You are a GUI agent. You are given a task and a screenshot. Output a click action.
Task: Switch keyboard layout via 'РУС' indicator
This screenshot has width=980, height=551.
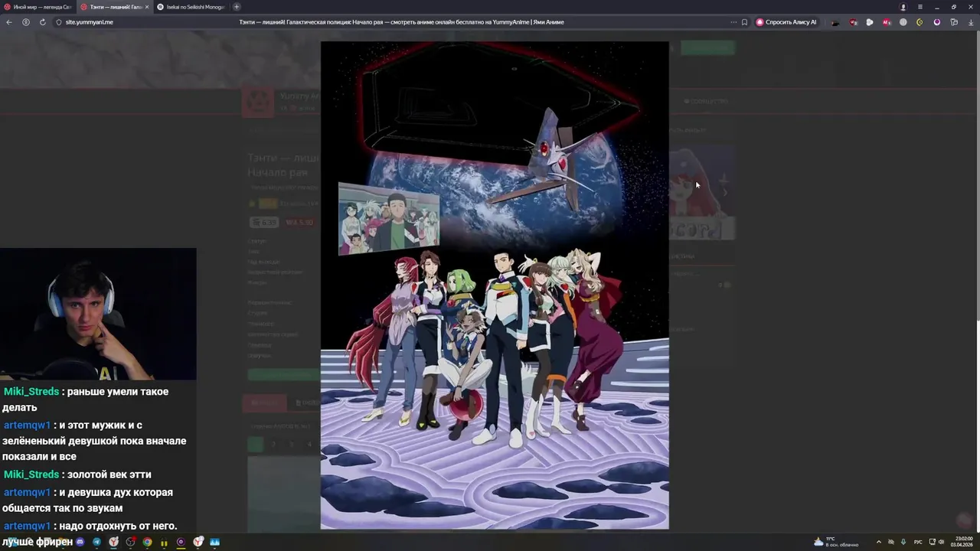918,542
